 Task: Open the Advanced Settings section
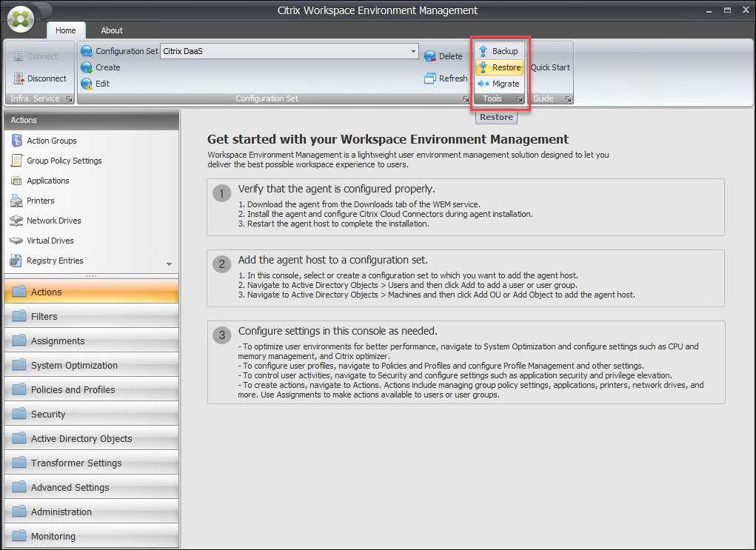click(91, 487)
